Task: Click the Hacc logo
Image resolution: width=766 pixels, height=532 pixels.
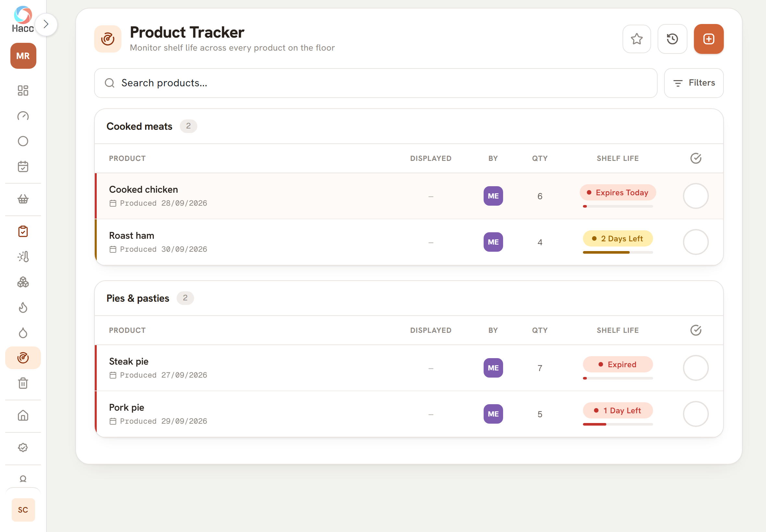Action: [23, 19]
